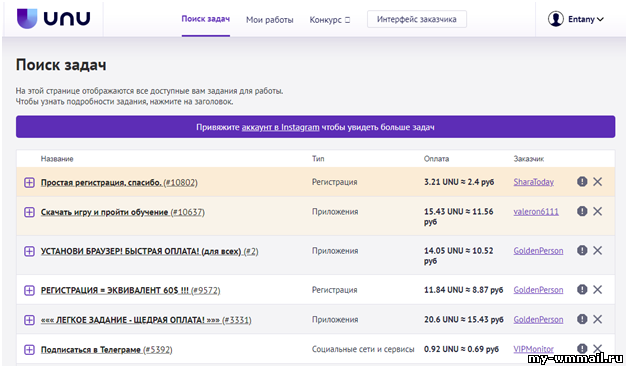
Task: Click payment 0.92 UNU ≈ 0.69 руб
Action: point(461,349)
